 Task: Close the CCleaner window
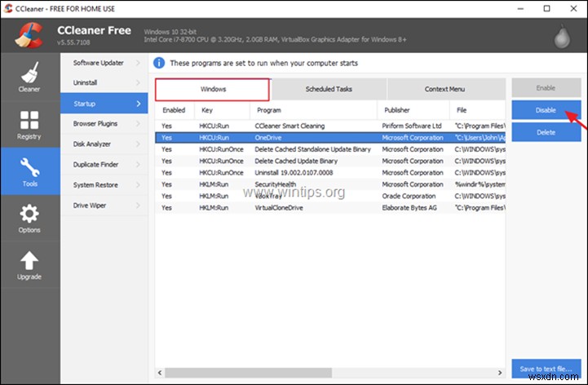[573, 8]
